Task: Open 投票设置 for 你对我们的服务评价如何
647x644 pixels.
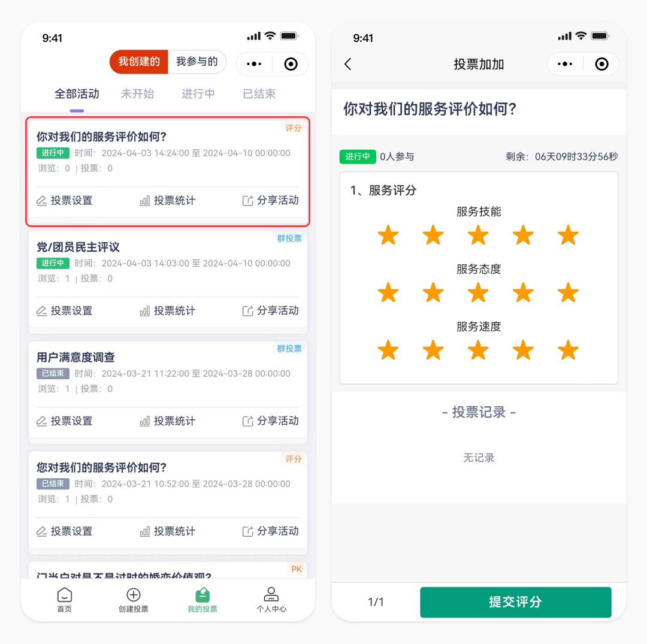Action: [x=64, y=201]
